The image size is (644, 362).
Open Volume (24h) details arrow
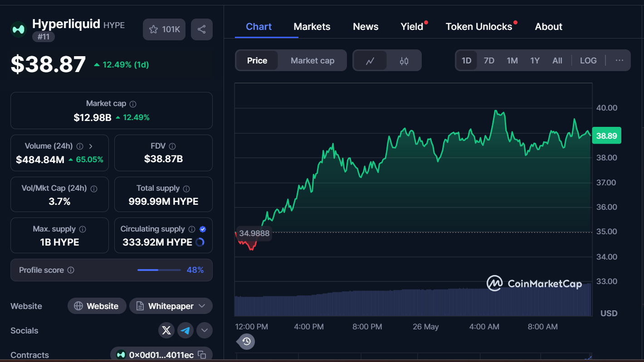pyautogui.click(x=91, y=146)
